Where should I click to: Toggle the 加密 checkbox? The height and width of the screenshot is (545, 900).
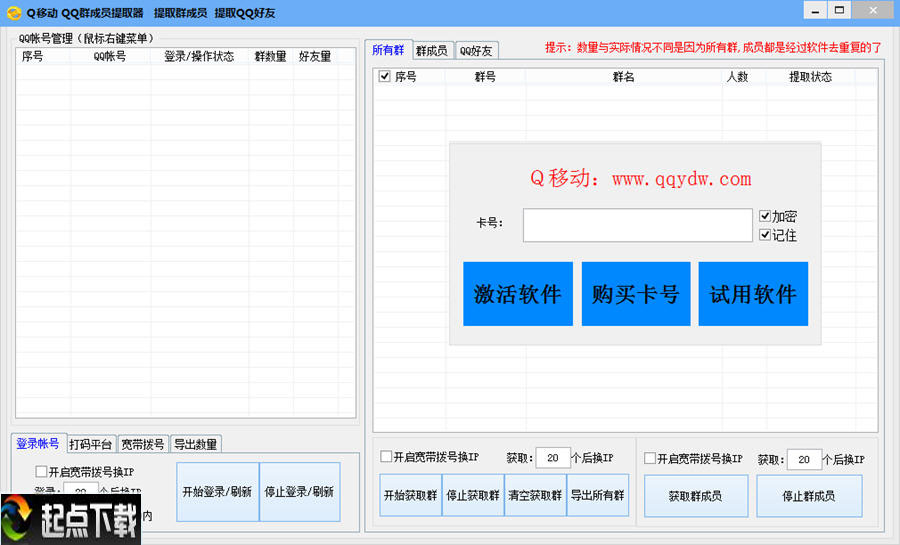point(765,216)
